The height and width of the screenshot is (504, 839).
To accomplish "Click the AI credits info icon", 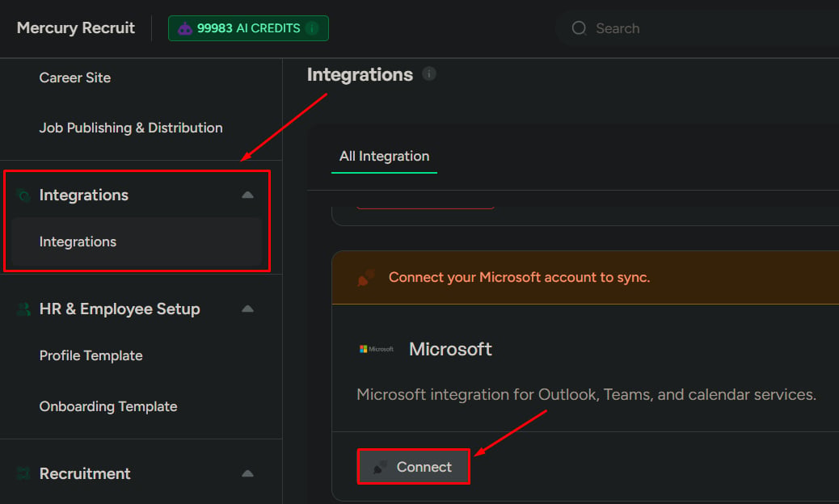I will click(x=312, y=28).
